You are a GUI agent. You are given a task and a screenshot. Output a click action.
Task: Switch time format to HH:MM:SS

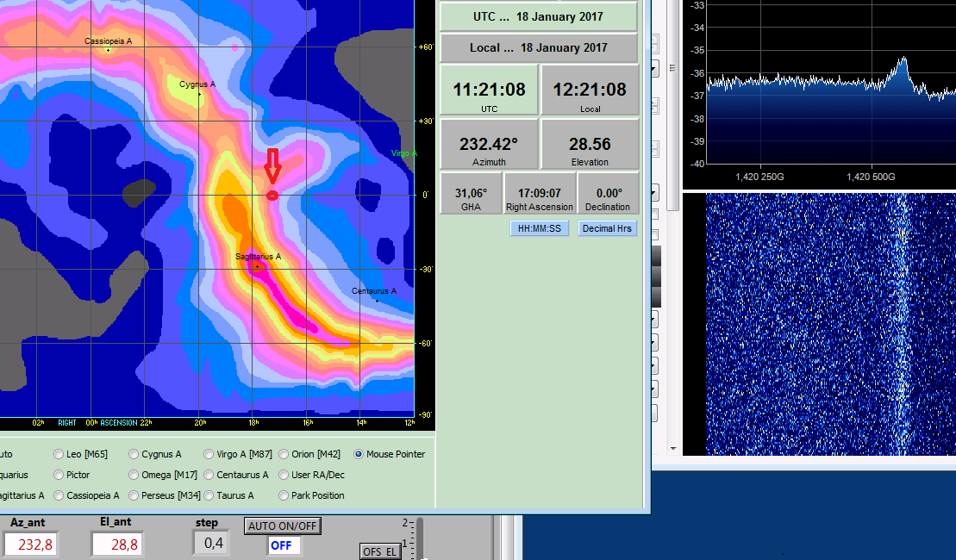coord(540,229)
